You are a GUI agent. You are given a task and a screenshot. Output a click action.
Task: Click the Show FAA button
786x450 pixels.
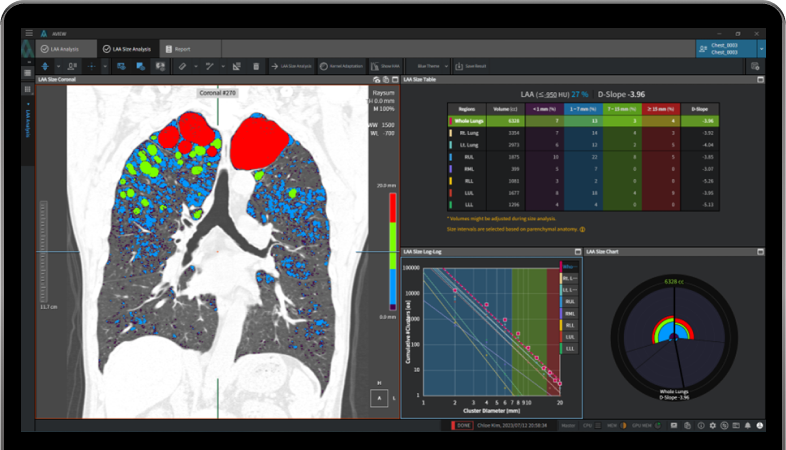(385, 66)
